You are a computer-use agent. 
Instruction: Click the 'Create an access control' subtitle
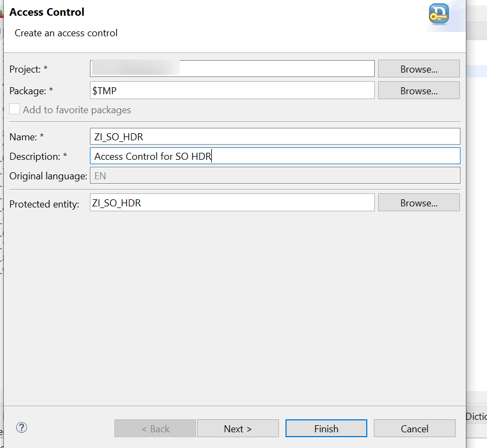66,33
